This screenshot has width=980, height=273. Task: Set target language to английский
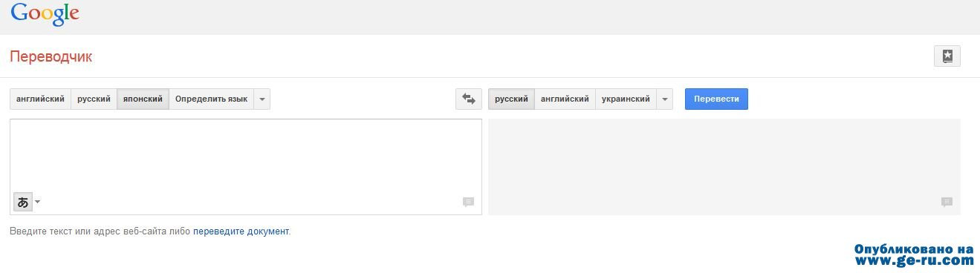pyautogui.click(x=565, y=99)
